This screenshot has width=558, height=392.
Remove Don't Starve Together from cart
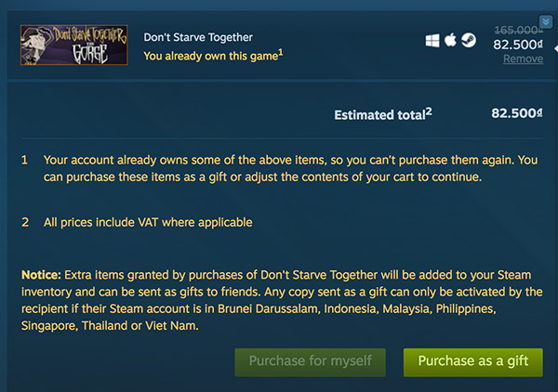[523, 59]
